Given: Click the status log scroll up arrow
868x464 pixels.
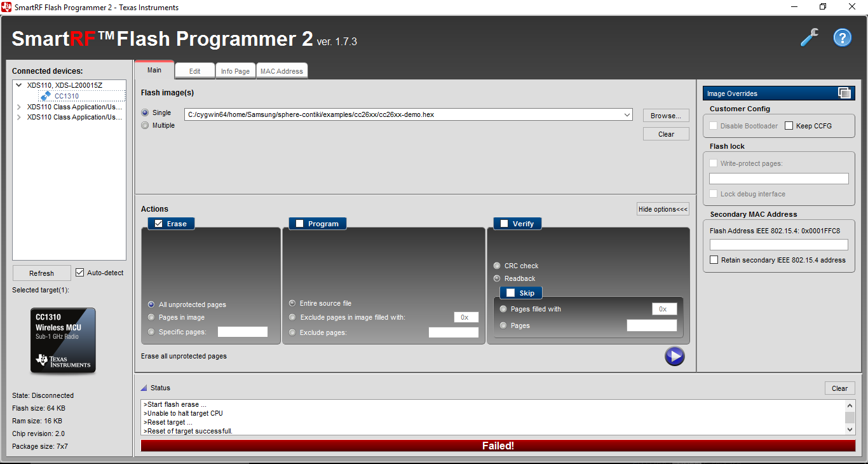Looking at the screenshot, I should point(850,405).
